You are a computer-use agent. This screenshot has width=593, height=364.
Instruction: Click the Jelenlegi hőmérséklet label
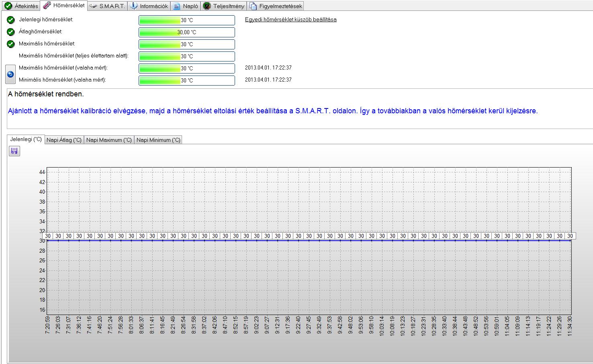click(x=46, y=19)
